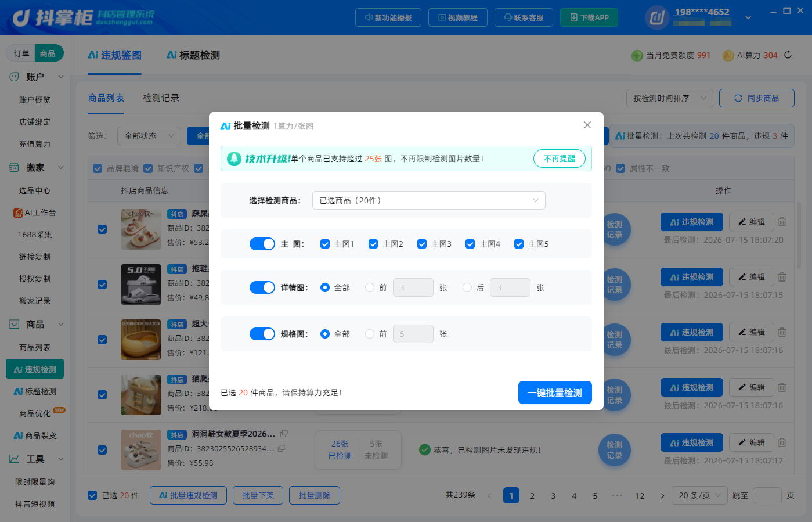
Task: Open the 洞洞鞋女款 product thumbnail
Action: click(x=141, y=450)
